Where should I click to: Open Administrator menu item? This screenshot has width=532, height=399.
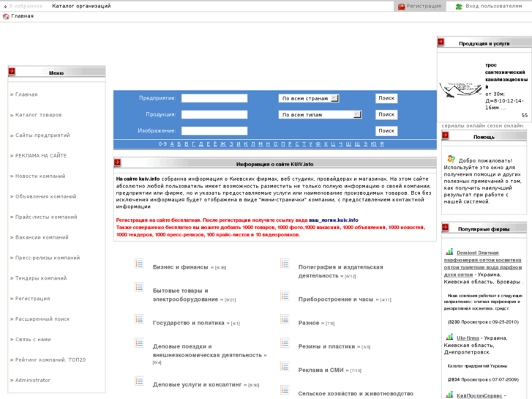(x=33, y=380)
